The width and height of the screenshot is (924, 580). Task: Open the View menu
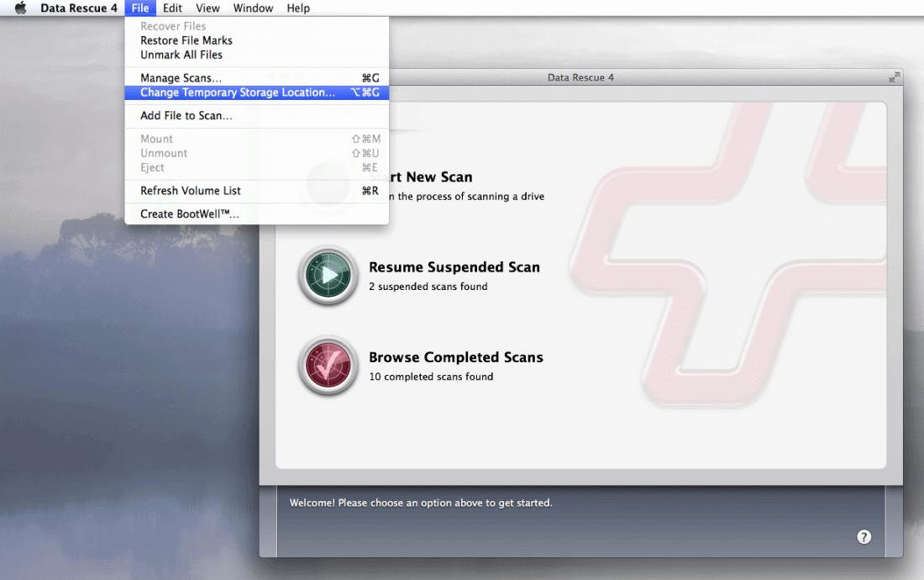207,8
